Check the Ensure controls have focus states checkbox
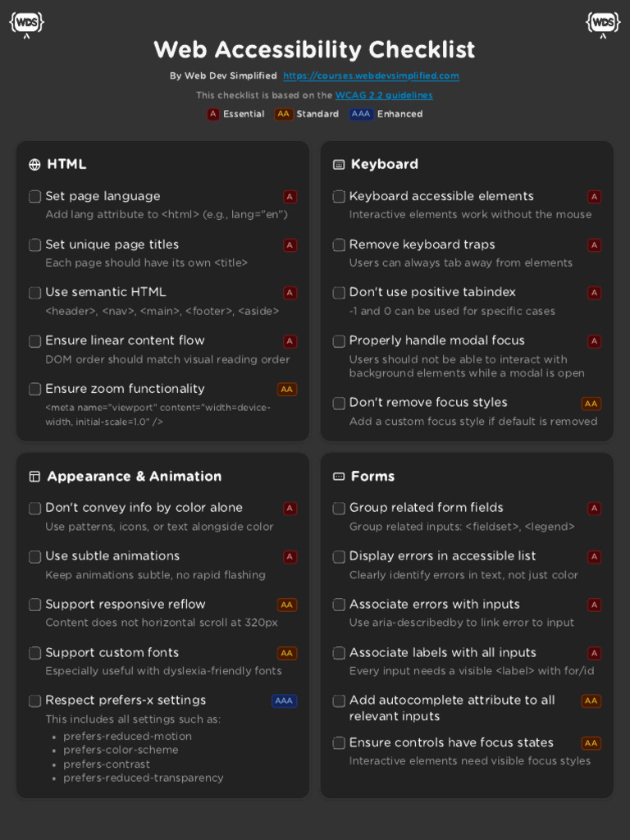This screenshot has height=840, width=630. pyautogui.click(x=339, y=743)
